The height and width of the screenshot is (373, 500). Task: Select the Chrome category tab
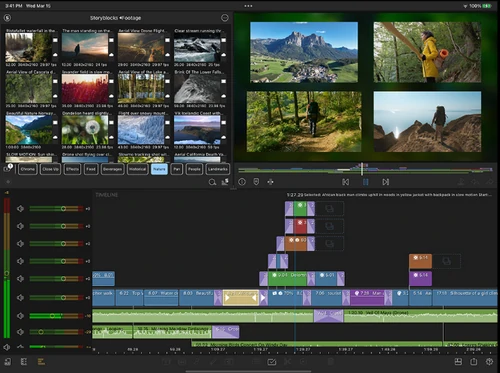[x=27, y=169]
